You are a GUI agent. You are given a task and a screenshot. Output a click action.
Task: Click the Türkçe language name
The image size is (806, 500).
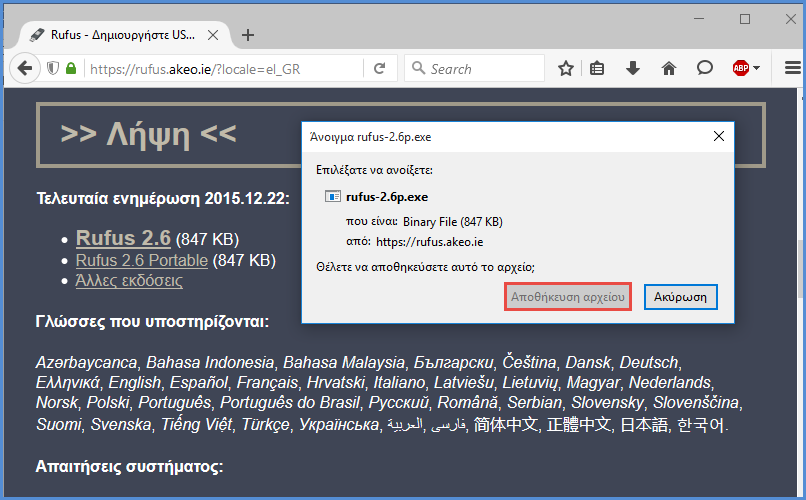click(x=266, y=424)
